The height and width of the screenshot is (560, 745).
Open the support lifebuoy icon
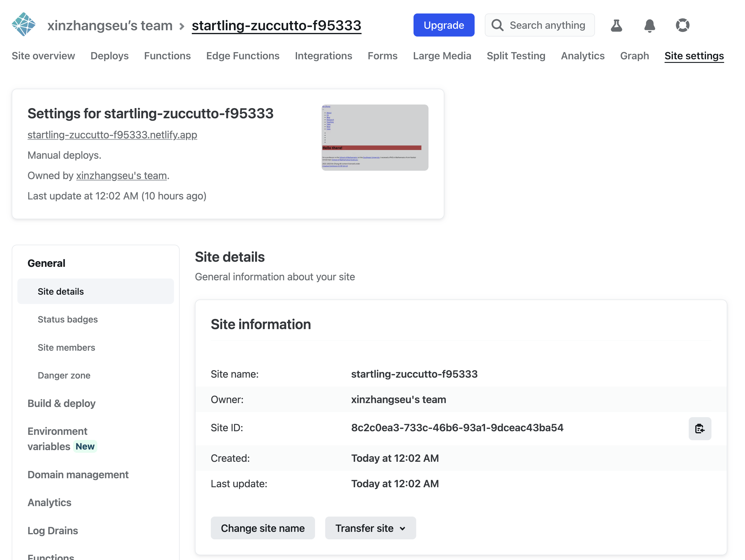click(682, 25)
